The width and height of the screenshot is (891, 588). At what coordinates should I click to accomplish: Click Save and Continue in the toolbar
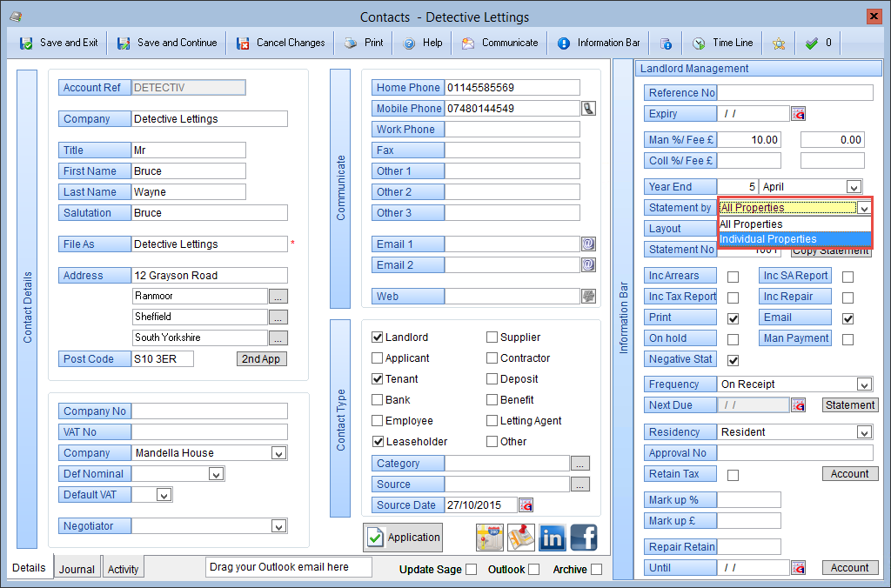pos(167,43)
